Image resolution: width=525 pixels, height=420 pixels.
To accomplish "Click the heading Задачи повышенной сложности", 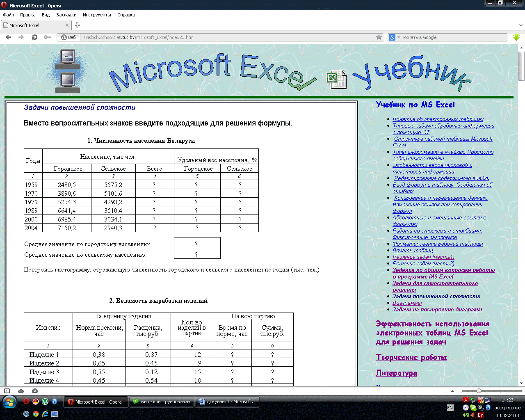I will coord(80,107).
